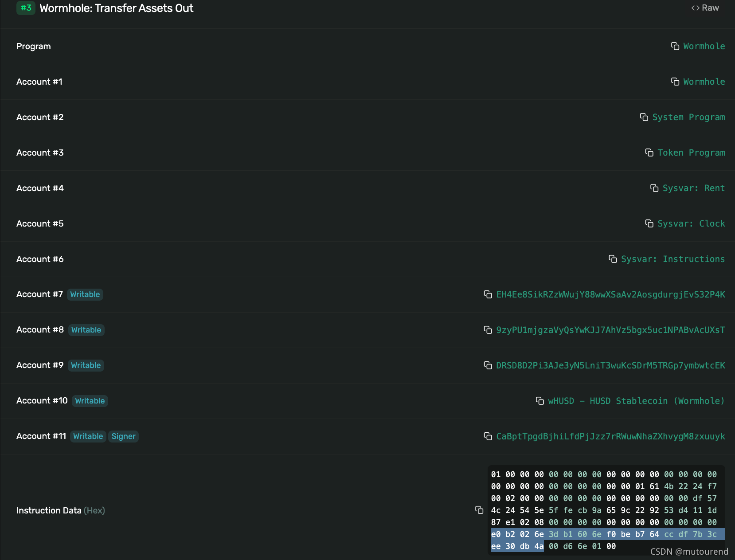
Task: Click the Account #2 label
Action: pyautogui.click(x=40, y=117)
